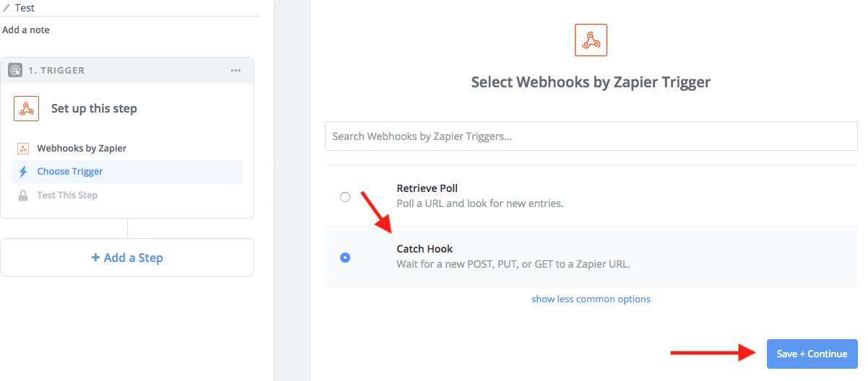Screen dimensions: 868x381
Task: Click Add a note link
Action: [x=26, y=30]
